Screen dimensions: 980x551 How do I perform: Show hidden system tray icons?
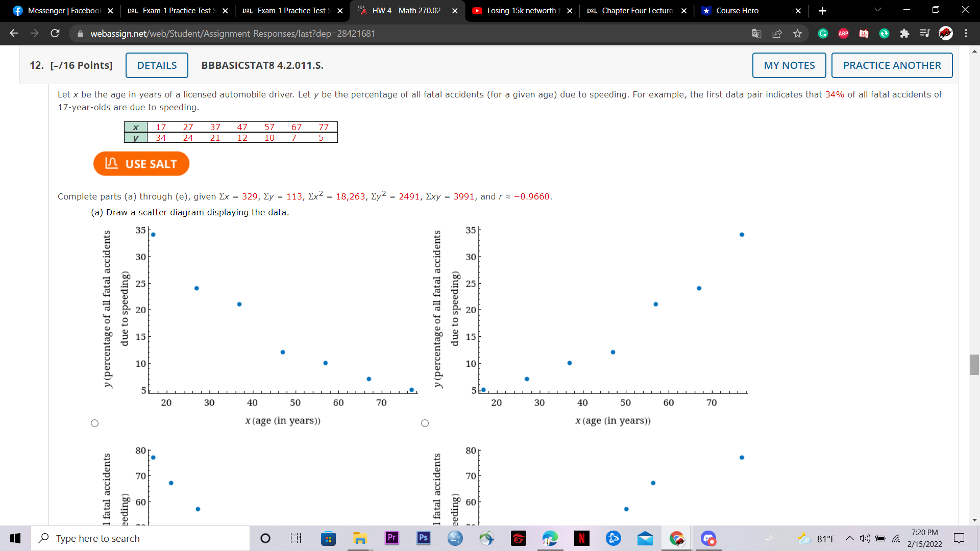click(849, 538)
